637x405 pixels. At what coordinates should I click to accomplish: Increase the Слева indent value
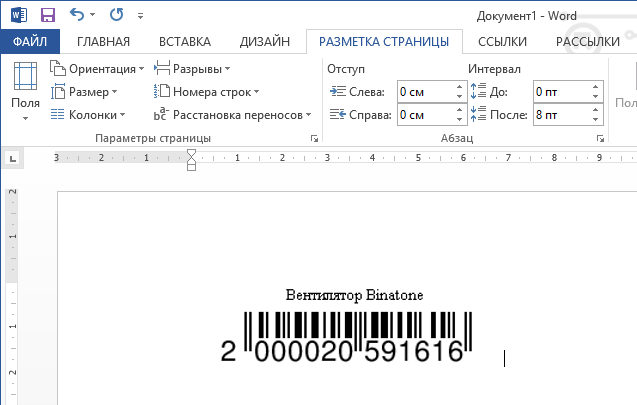(459, 87)
